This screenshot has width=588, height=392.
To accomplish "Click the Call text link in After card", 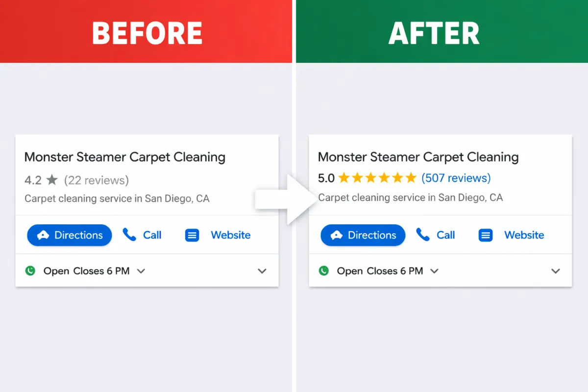I will click(446, 235).
